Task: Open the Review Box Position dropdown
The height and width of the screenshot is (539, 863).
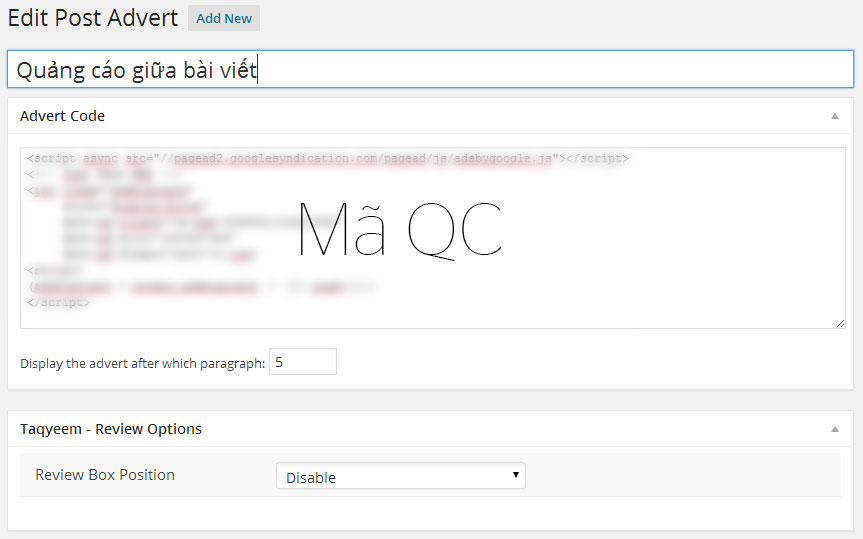Action: tap(401, 476)
